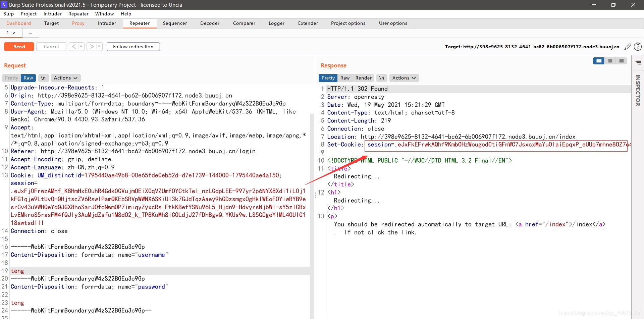Select side-by-side layout view icon
The image size is (644, 319).
599,61
